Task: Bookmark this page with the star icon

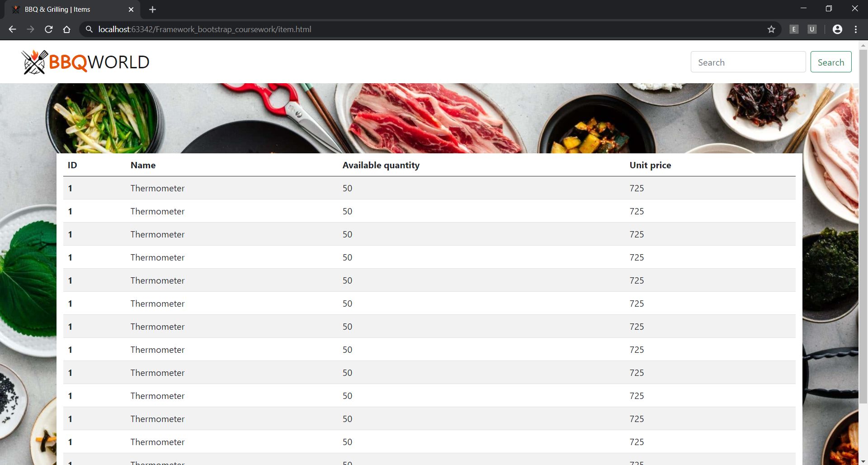Action: tap(771, 29)
